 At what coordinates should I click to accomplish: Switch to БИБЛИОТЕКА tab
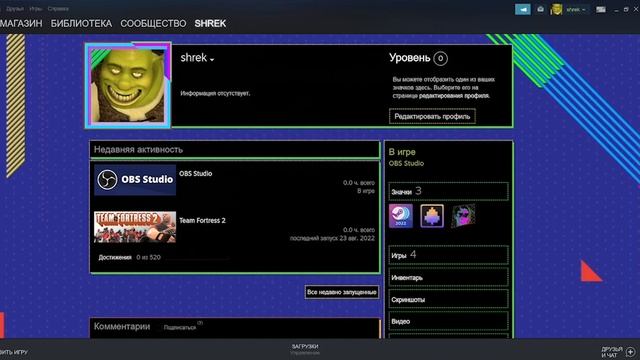(81, 24)
